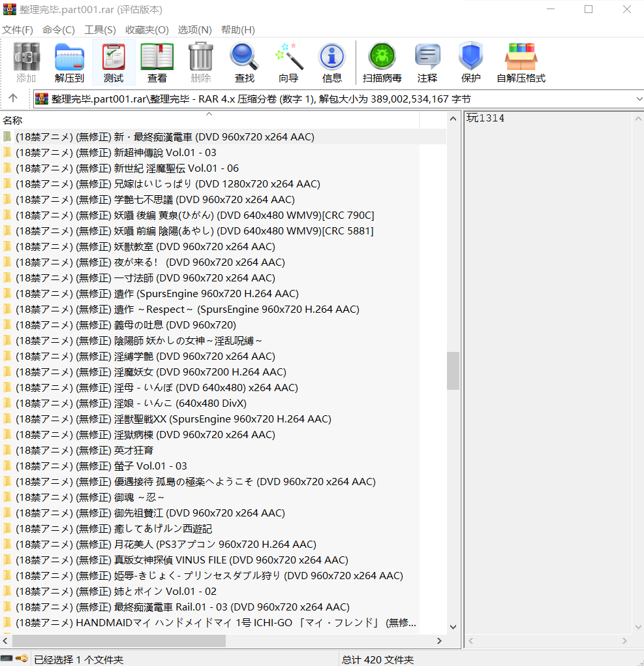The height and width of the screenshot is (666, 644).
Task: Click folder icon of 義母の吐息 row
Action: 7,325
